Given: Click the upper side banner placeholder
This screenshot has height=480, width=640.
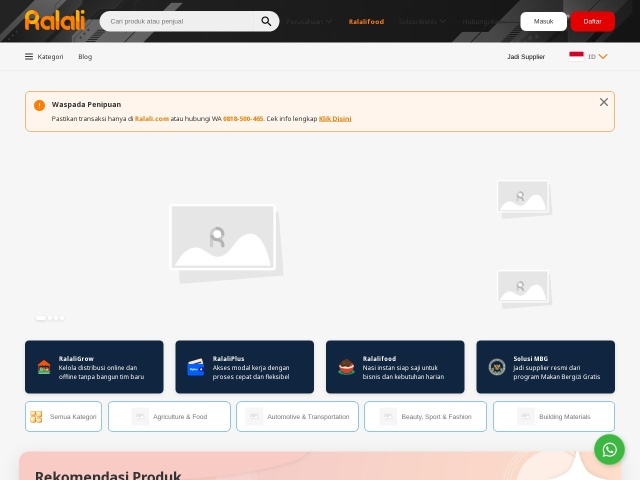Looking at the screenshot, I should pyautogui.click(x=524, y=199).
